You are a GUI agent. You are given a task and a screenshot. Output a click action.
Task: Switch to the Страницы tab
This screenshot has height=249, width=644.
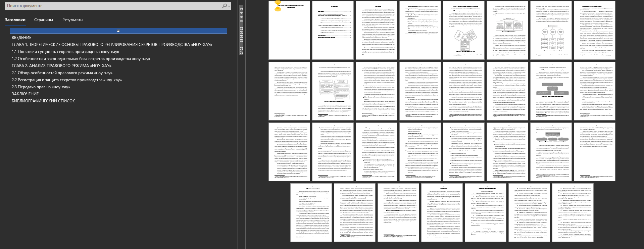pos(44,20)
